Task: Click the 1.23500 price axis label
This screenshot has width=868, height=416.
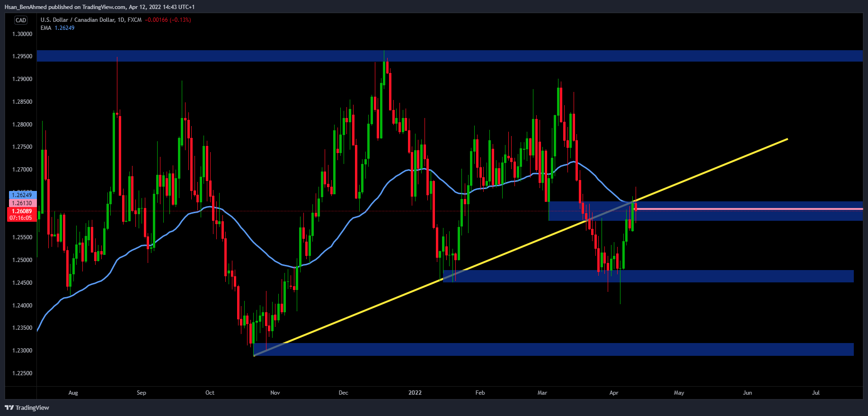Action: 22,328
